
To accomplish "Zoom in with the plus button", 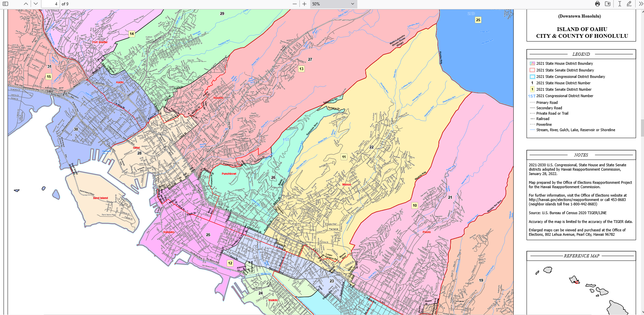I will [x=304, y=4].
